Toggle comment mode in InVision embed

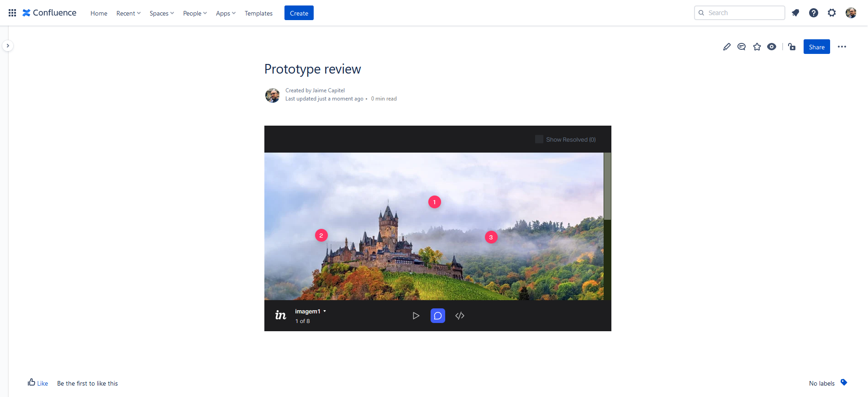click(438, 316)
